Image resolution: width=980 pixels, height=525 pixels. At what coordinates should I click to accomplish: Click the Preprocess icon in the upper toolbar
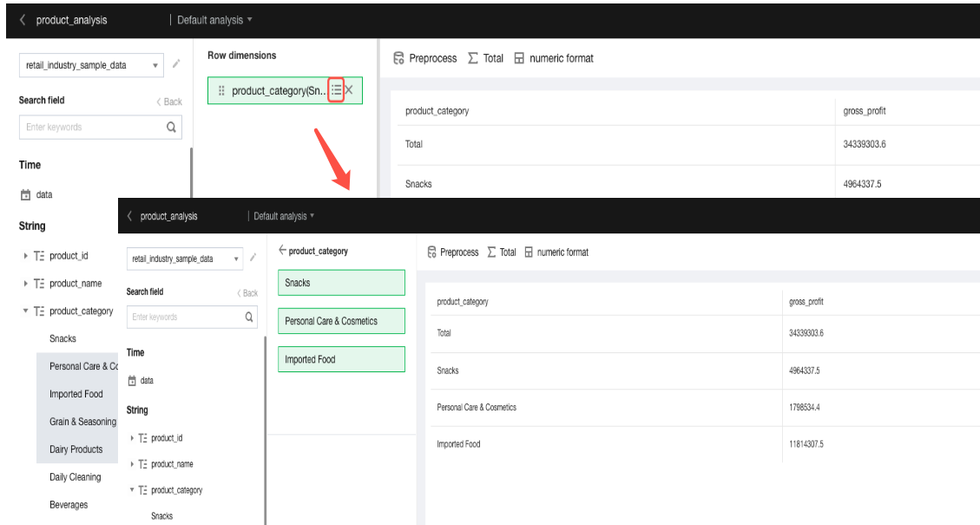click(398, 58)
